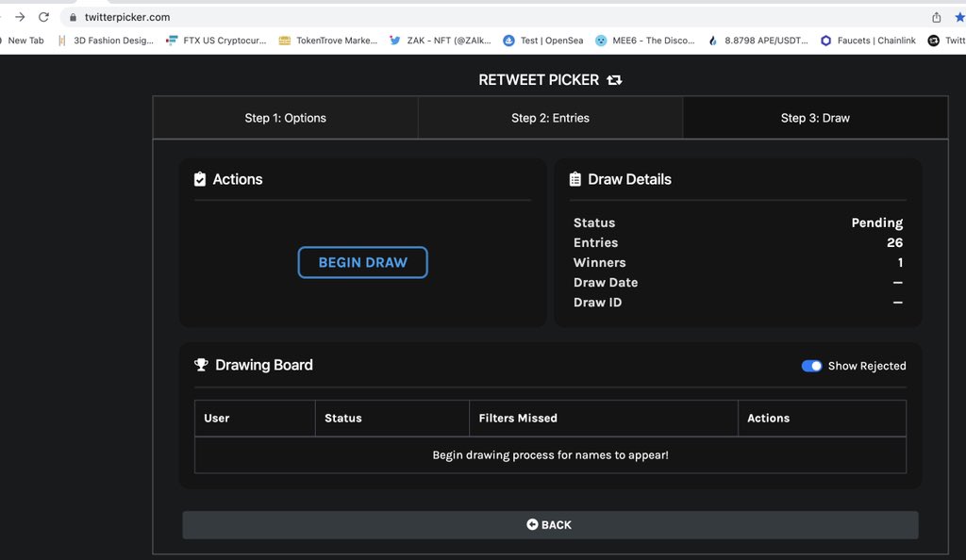966x560 pixels.
Task: Open the Faucets | Chainlink bookmark
Action: tap(868, 41)
